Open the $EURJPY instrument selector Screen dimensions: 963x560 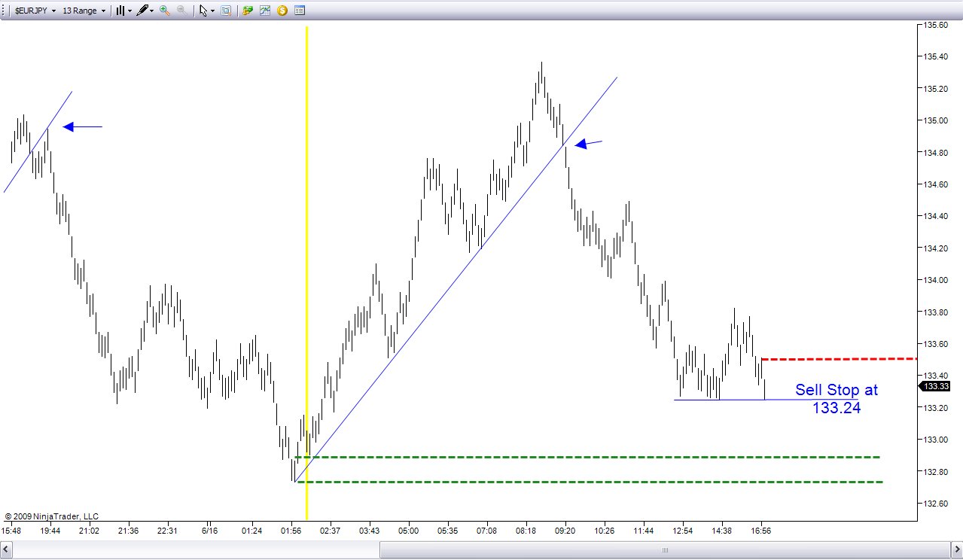[x=35, y=11]
